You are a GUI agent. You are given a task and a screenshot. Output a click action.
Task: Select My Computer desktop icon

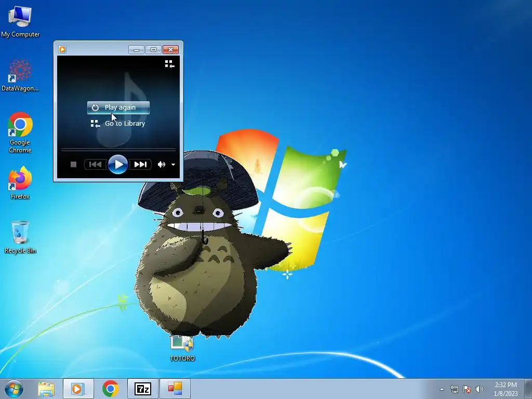[x=20, y=21]
